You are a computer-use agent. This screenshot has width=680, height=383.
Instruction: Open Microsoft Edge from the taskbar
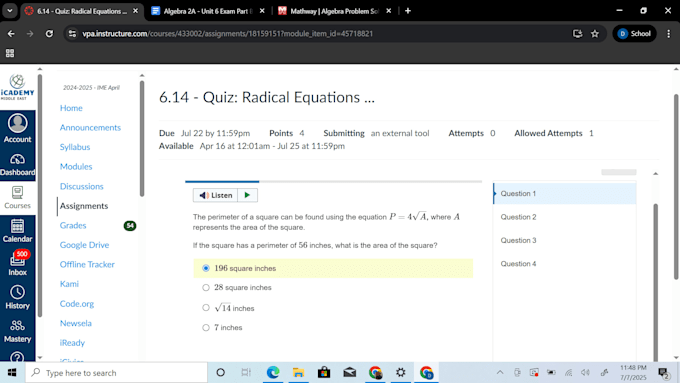point(273,373)
